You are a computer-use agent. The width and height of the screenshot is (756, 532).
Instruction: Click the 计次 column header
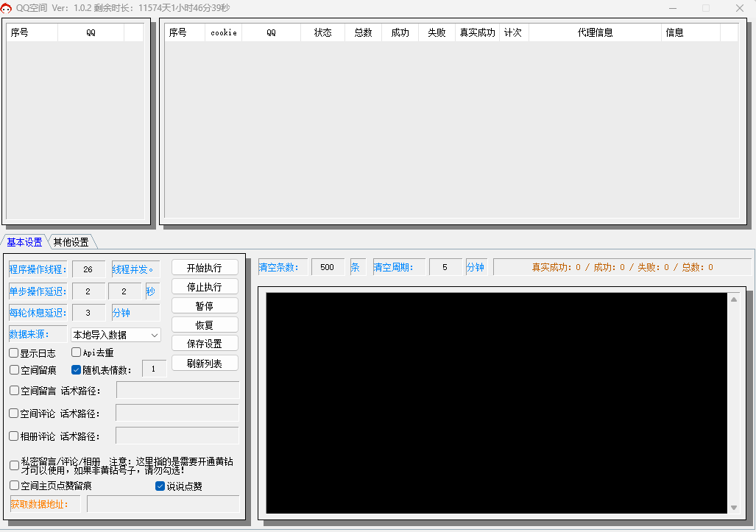(x=514, y=32)
